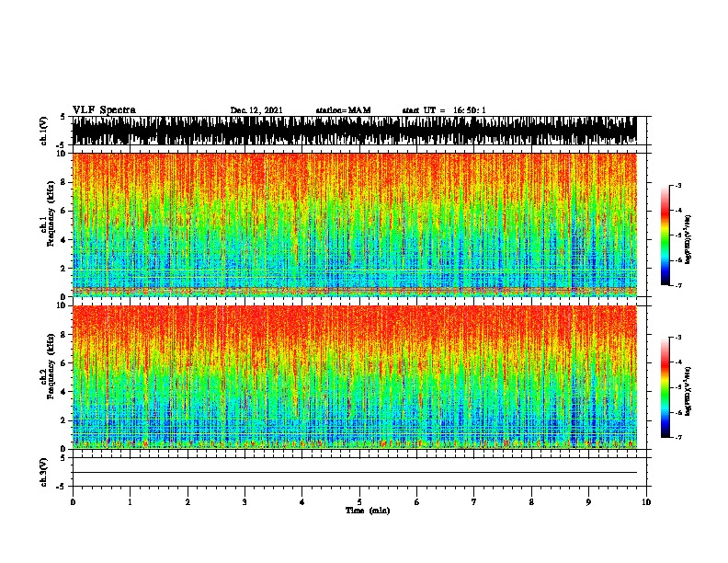Click the time axis tick label '8'

(x=531, y=502)
